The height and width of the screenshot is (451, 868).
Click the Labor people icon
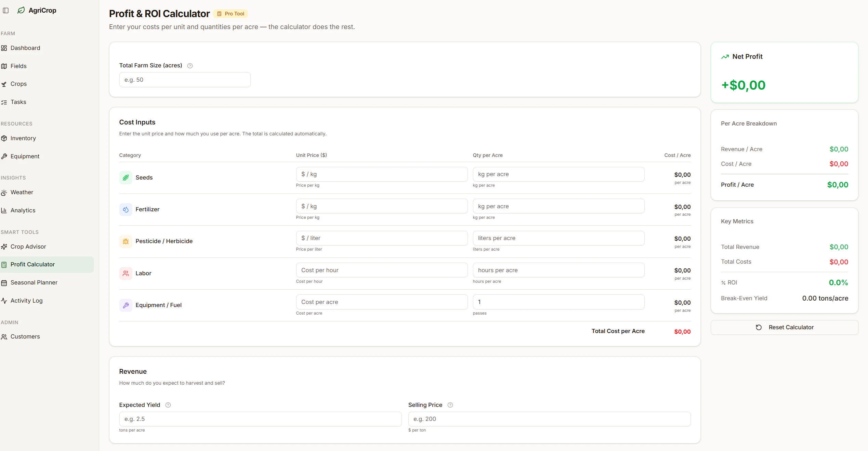tap(126, 273)
